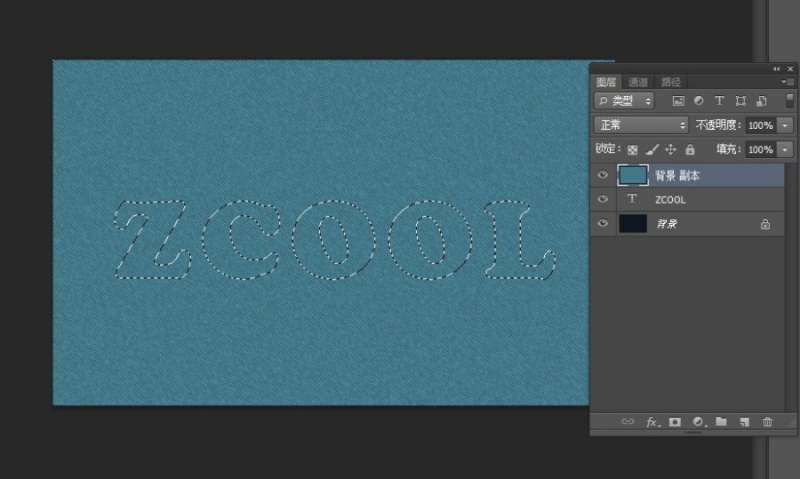This screenshot has height=479, width=800.
Task: Switch to the 路径 tab
Action: 670,82
